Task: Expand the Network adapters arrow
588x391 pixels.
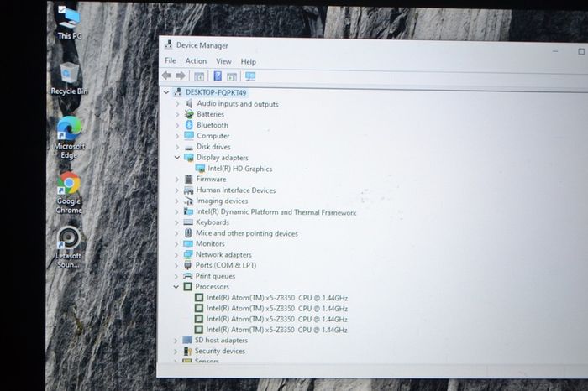Action: [176, 255]
